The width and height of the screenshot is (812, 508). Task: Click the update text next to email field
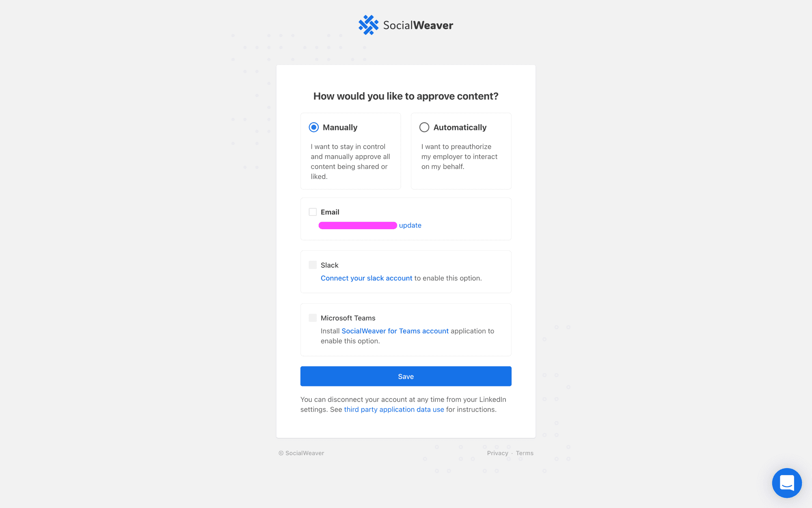coord(410,225)
